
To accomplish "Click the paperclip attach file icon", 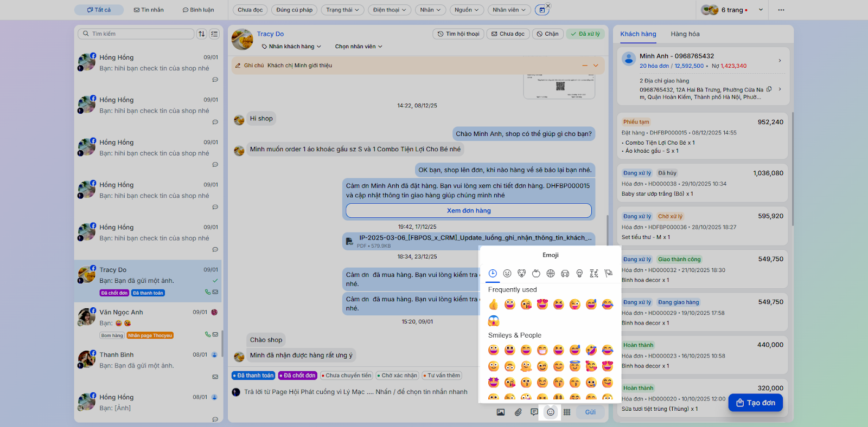I will [x=518, y=412].
